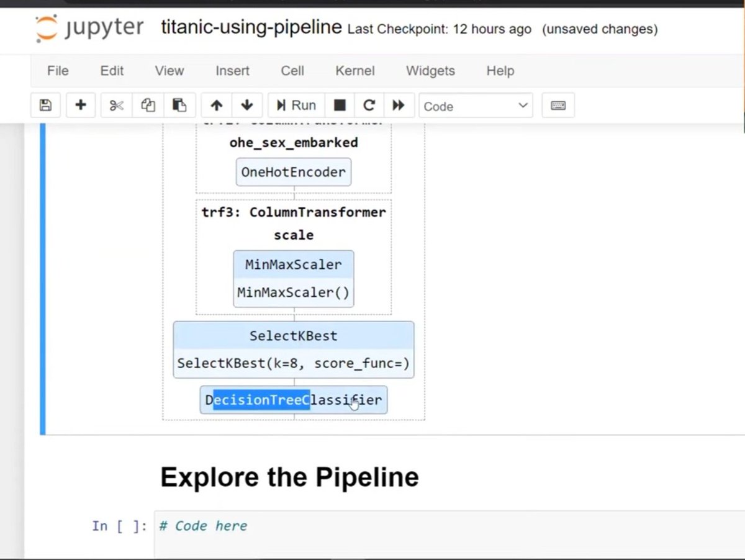Select the Explore the Pipeline heading cell
Screen dimensions: 745x560
290,477
